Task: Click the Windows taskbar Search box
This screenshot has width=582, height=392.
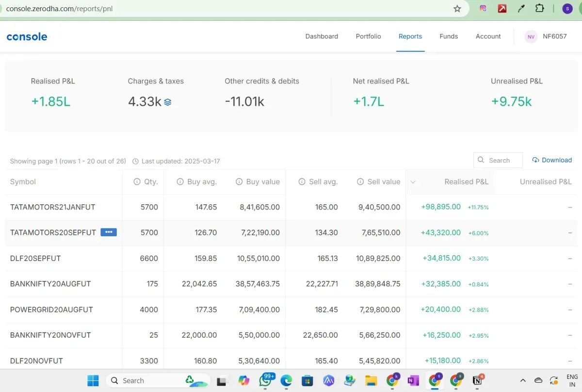Action: click(x=158, y=380)
